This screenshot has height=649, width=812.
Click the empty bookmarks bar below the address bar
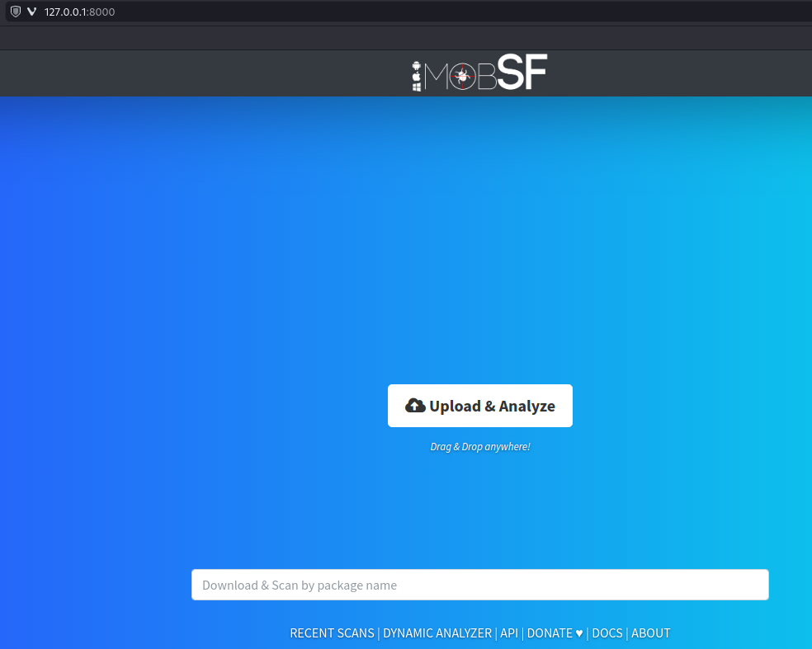pyautogui.click(x=404, y=37)
